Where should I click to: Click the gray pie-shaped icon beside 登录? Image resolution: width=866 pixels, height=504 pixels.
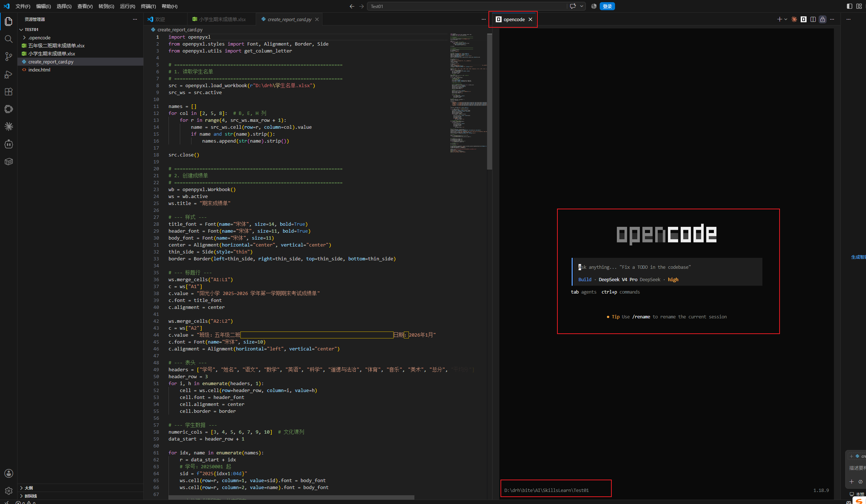tap(594, 6)
